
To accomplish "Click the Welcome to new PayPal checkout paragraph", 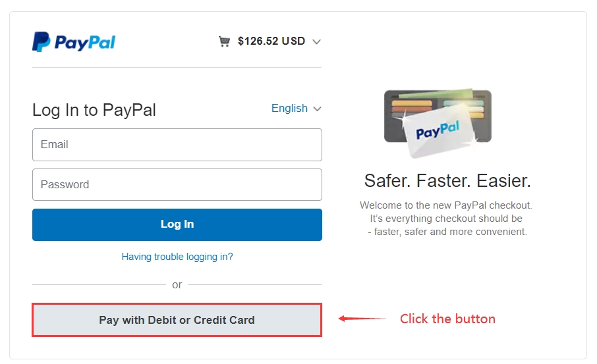I will click(x=446, y=219).
